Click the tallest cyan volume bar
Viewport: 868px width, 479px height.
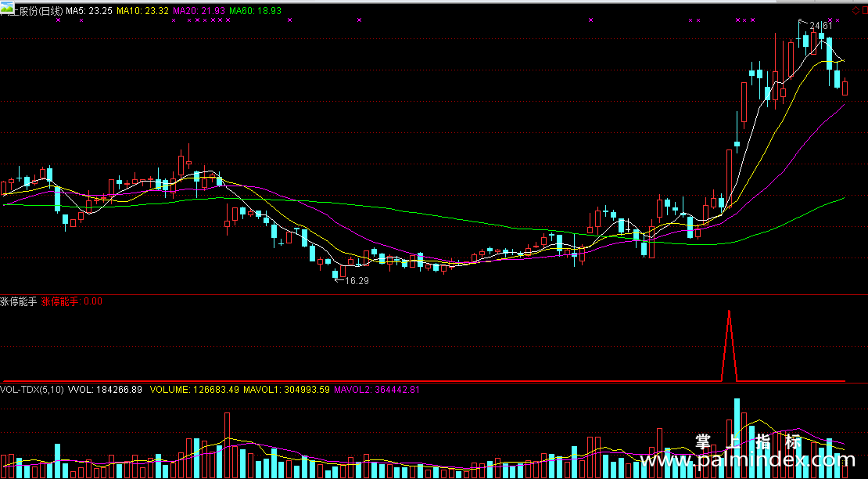pos(737,438)
